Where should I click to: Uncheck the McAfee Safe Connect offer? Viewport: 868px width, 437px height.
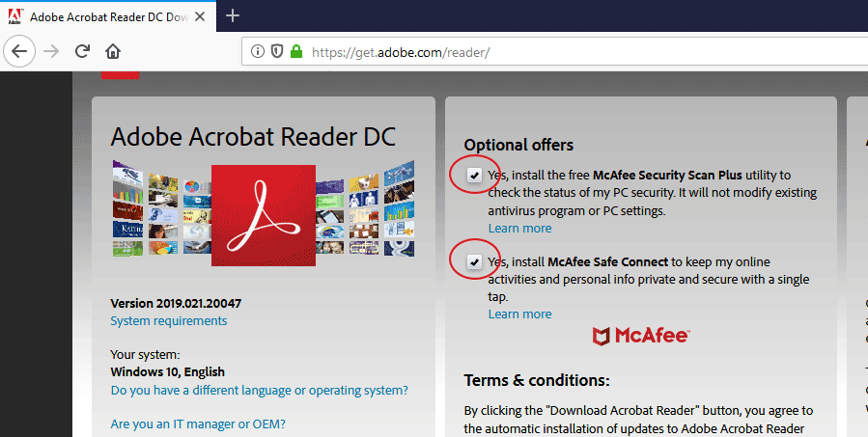(474, 261)
